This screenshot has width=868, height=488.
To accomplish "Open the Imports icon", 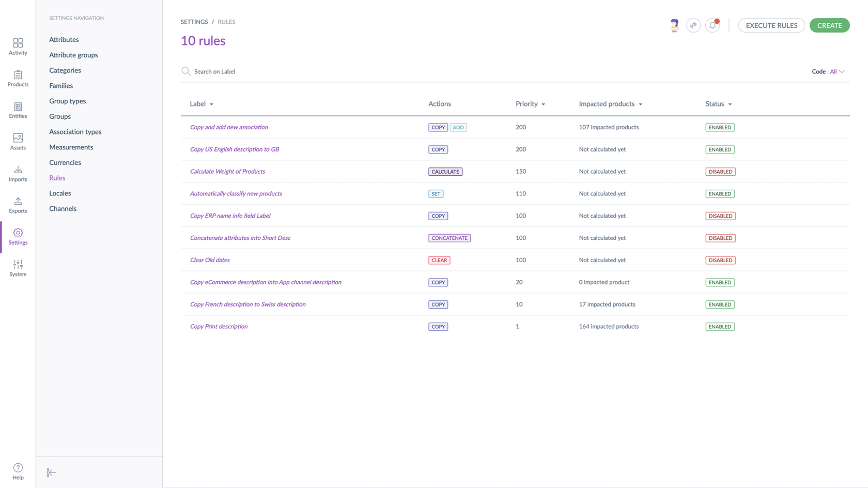I will 18,173.
